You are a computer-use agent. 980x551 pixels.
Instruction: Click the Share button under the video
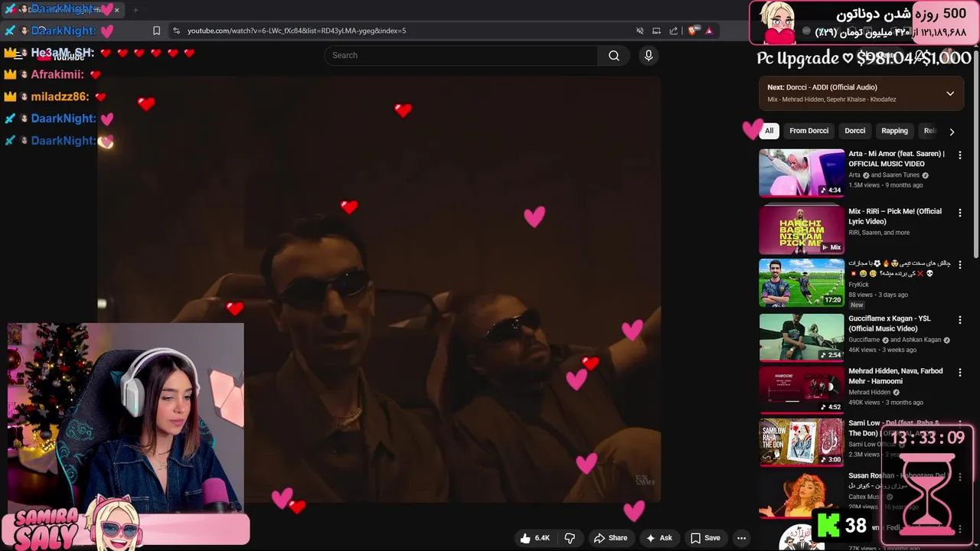[x=610, y=538]
